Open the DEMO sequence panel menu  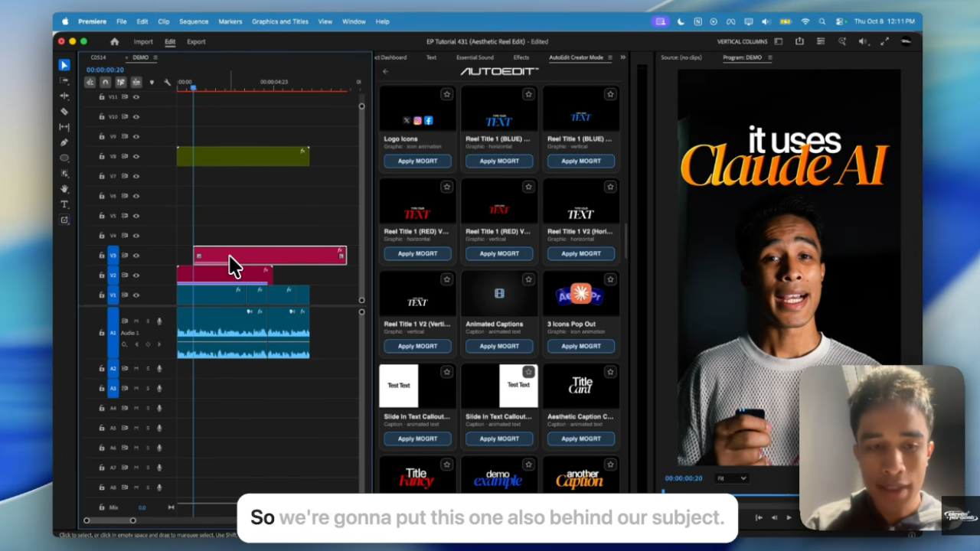coord(155,57)
